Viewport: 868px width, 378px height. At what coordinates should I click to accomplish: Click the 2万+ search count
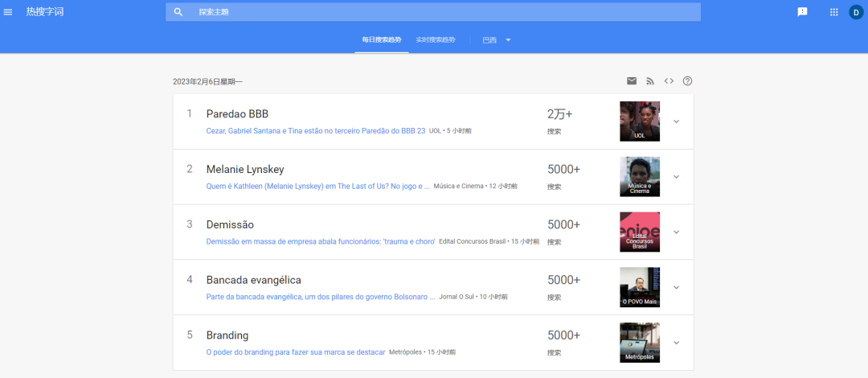pos(559,113)
